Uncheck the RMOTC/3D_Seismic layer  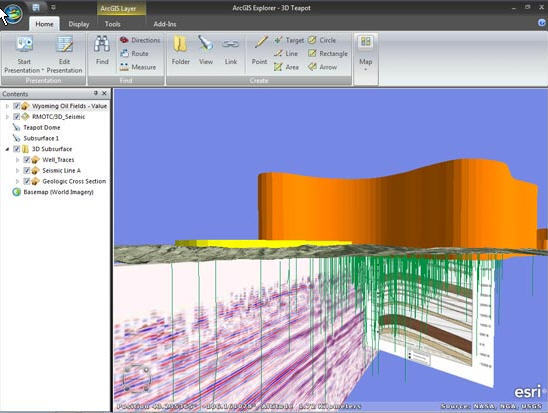(x=16, y=117)
